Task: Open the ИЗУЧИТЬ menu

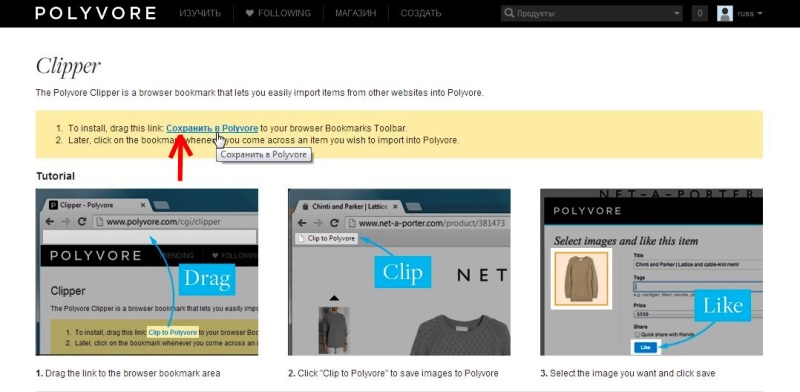Action: pos(200,13)
